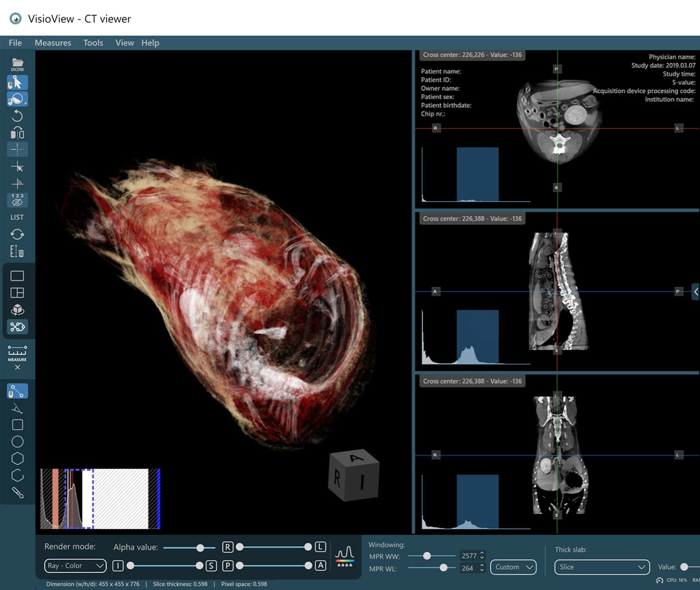Select the mouse pointer selection tool

tap(17, 82)
